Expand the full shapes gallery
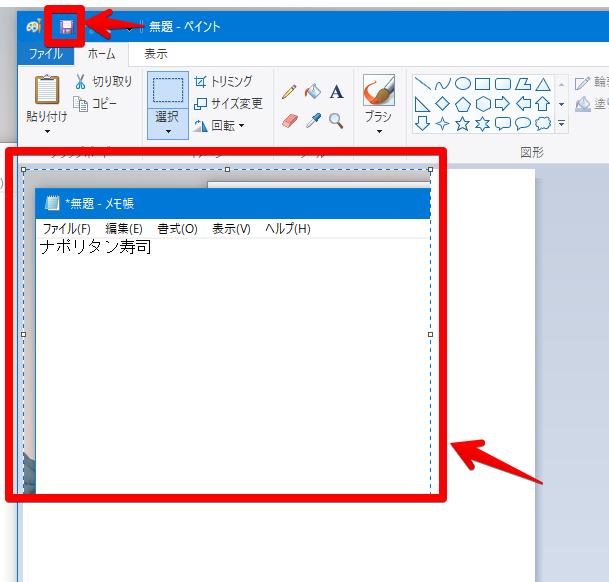 pos(561,124)
